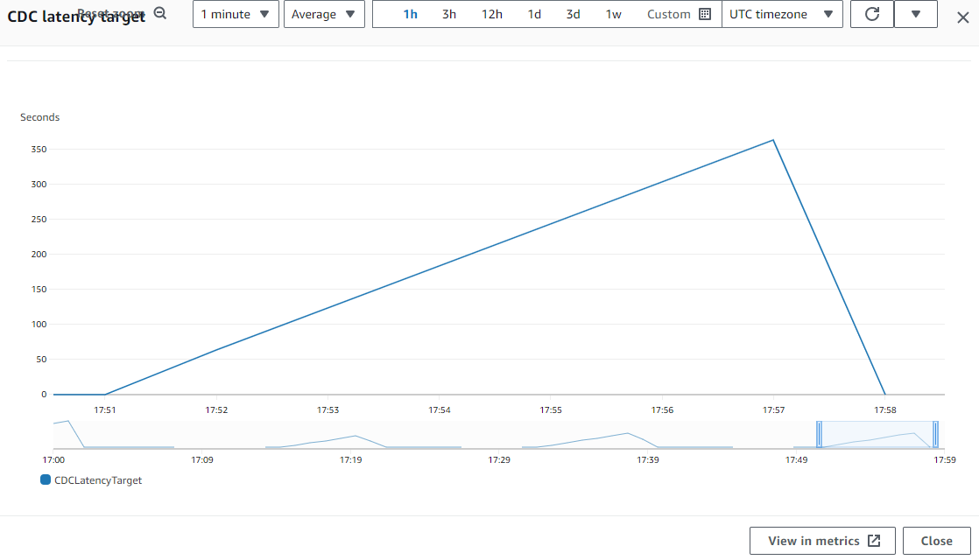Click right handle of timeline range selector
The width and height of the screenshot is (979, 560).
coord(935,434)
